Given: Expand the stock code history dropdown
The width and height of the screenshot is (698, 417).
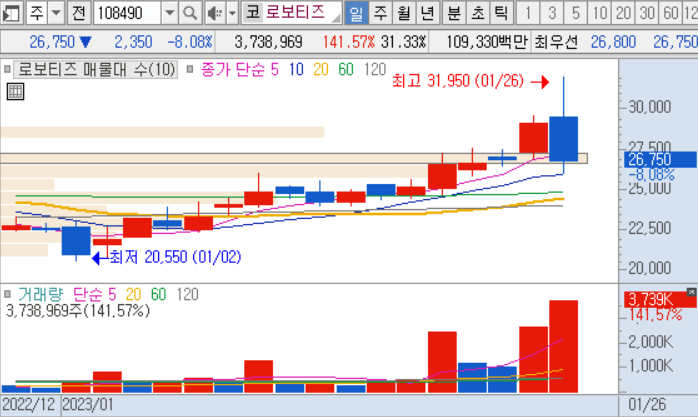Looking at the screenshot, I should 170,13.
